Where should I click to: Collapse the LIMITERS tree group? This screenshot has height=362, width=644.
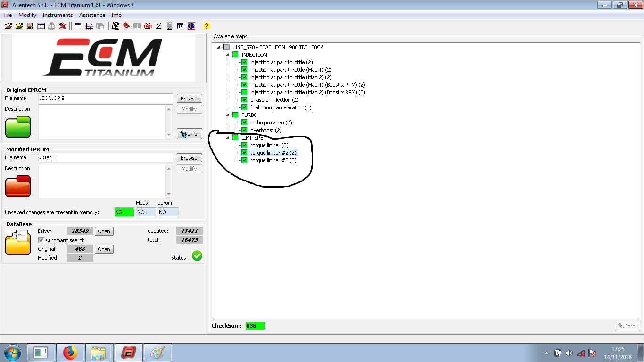pyautogui.click(x=227, y=138)
